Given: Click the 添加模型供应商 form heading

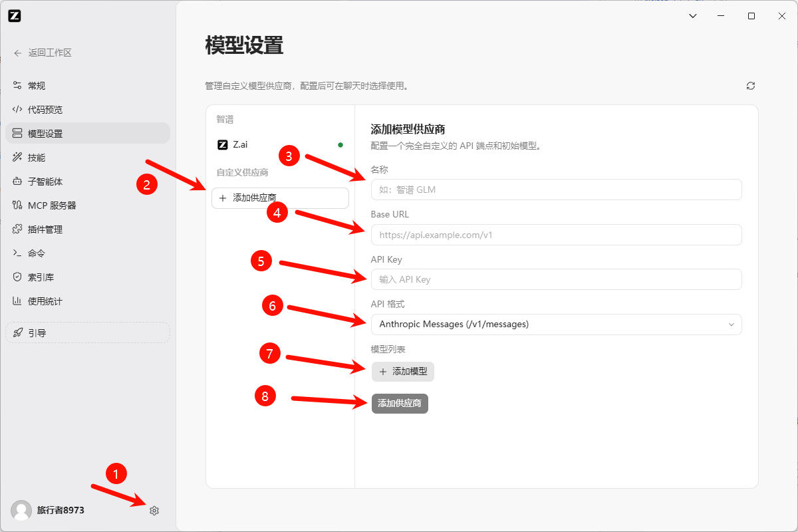Looking at the screenshot, I should [x=408, y=130].
